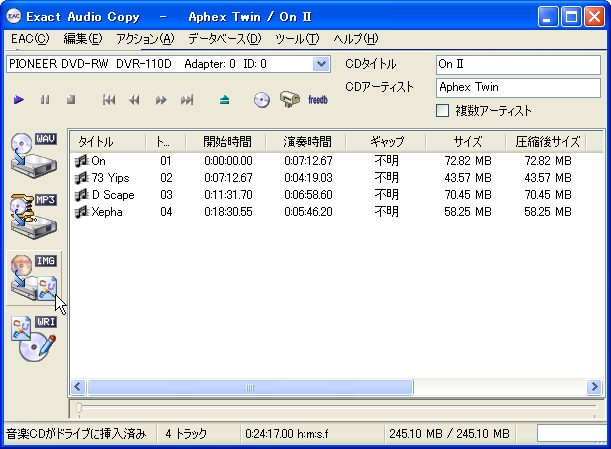Click the playback position slider handle
The image size is (611, 449).
pos(79,408)
